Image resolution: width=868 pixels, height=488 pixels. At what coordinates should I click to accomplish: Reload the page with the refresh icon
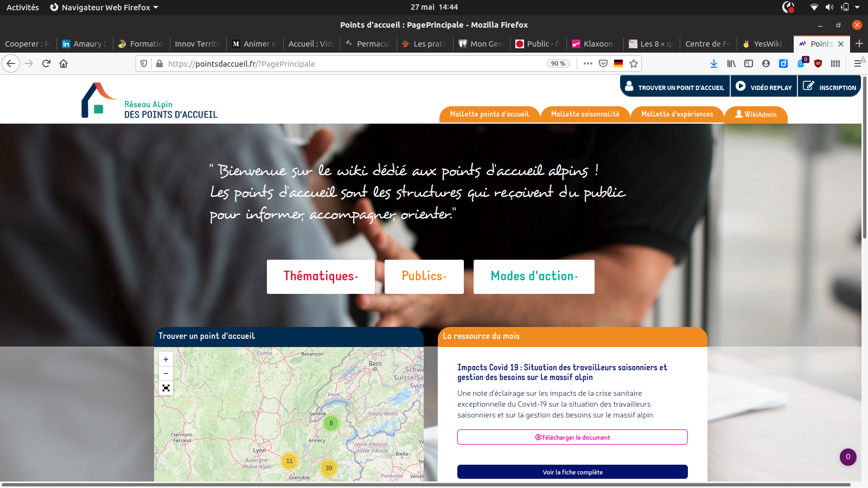pos(46,63)
